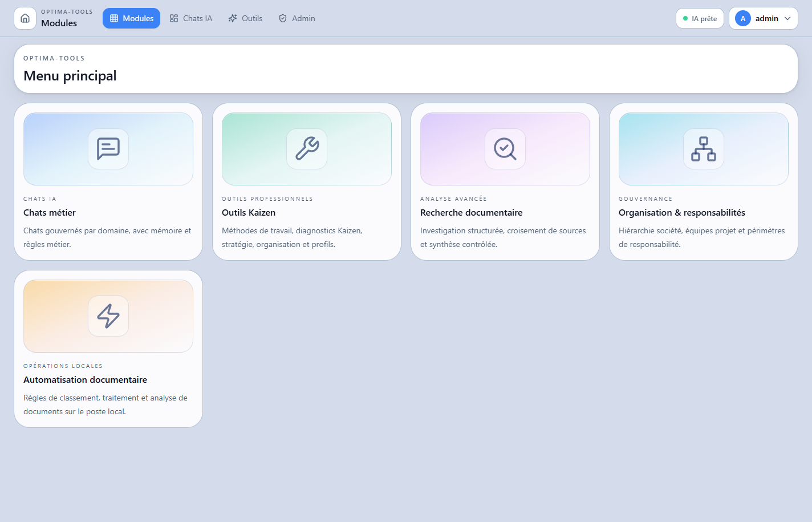Screen dimensions: 812x522
Task: Click the blue Chats métier banner
Action: click(x=108, y=149)
